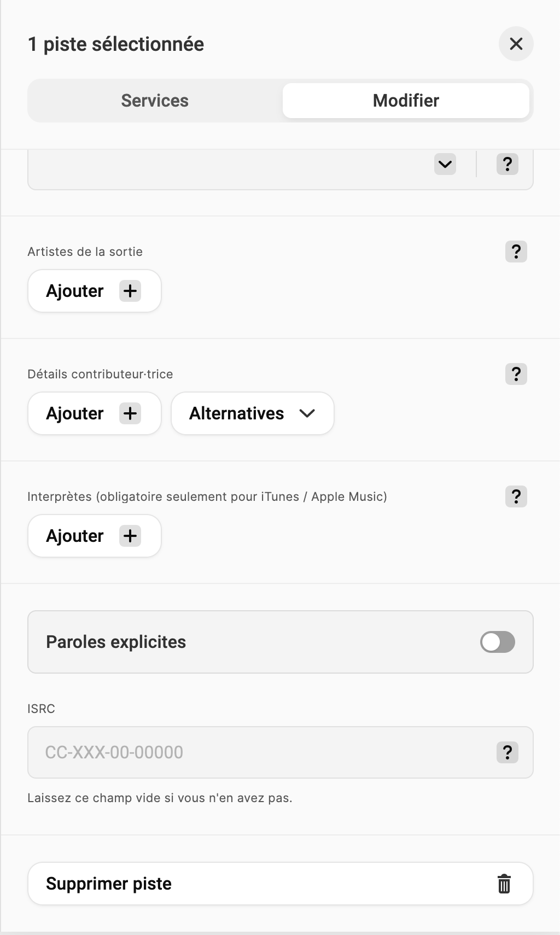Select the Modifier tab
Screen dimensions: 560x935
pyautogui.click(x=406, y=101)
